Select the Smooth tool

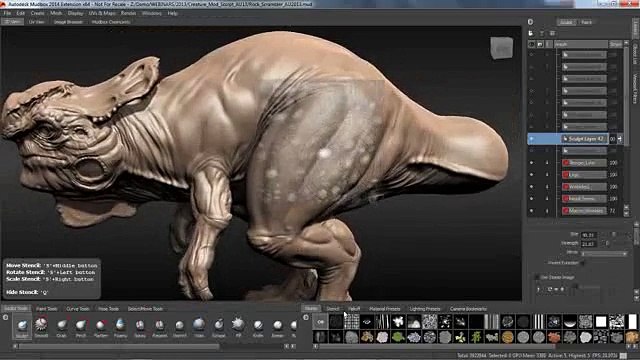[41, 327]
